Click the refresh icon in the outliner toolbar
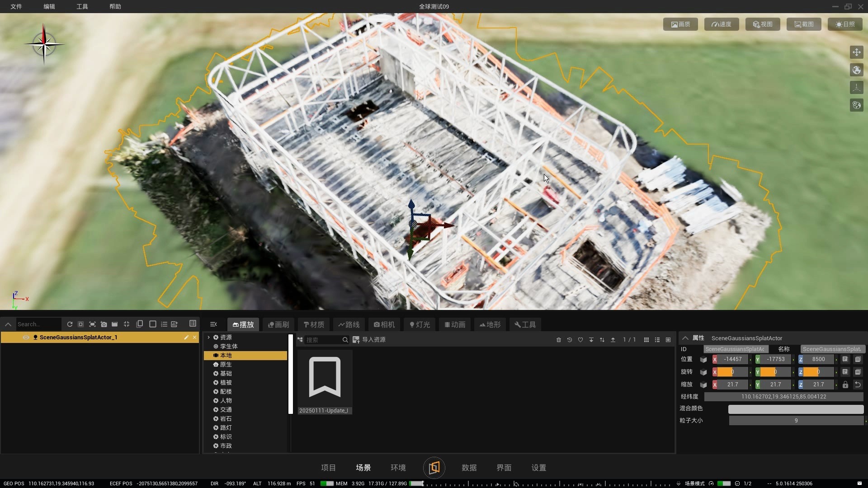The image size is (868, 488). point(70,324)
